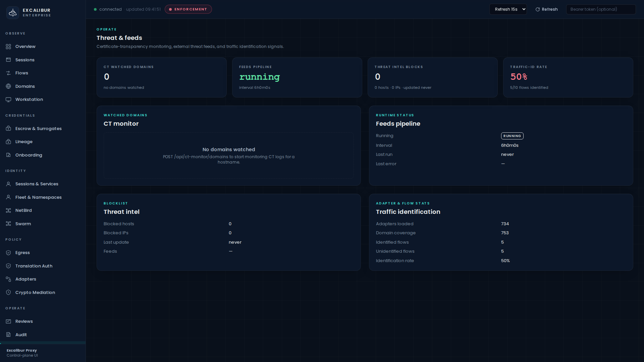Click the Flows arrows icon
Screen dimensions: 644x362
tap(8, 73)
